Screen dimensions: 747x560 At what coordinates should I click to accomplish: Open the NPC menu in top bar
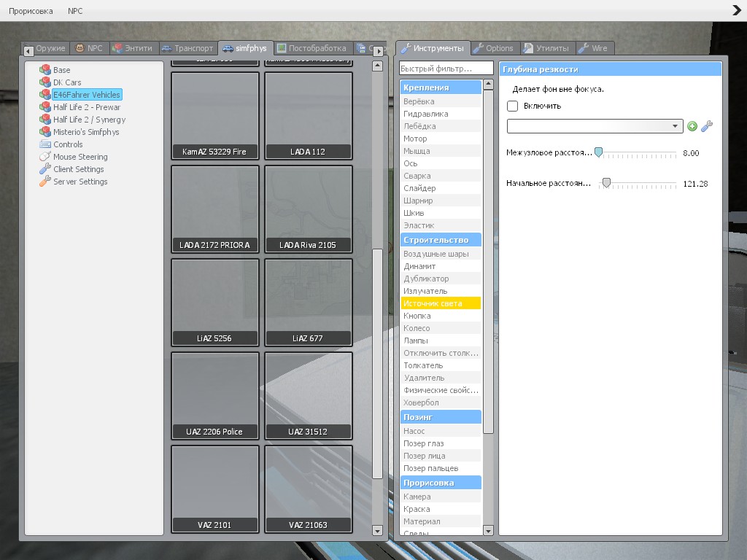click(75, 10)
